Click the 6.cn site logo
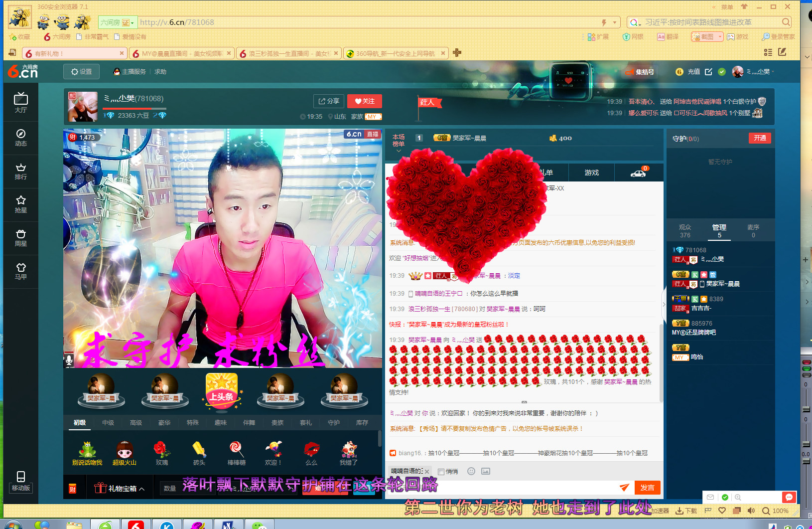The image size is (812, 529). pos(23,71)
